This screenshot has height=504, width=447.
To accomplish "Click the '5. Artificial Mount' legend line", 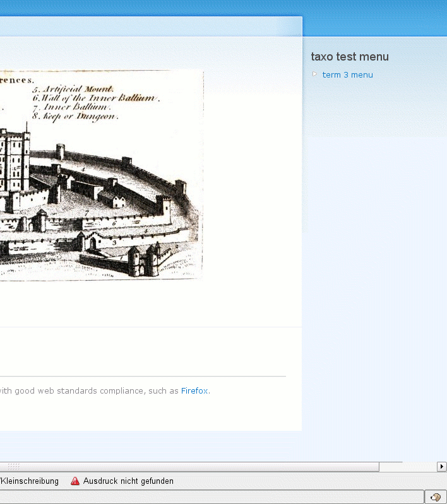I will pyautogui.click(x=73, y=89).
